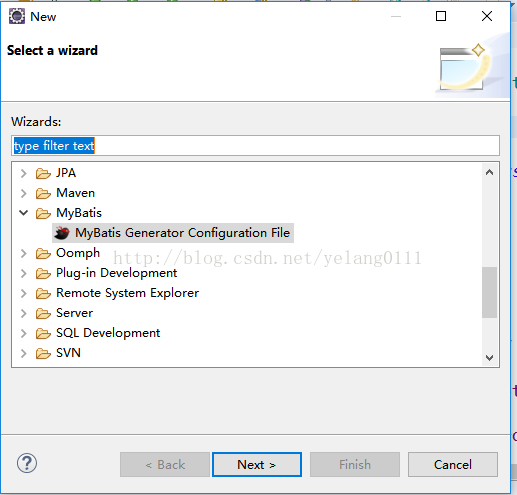Viewport: 517px width, 495px height.
Task: Select the Oomph label in the tree
Action: [x=78, y=253]
